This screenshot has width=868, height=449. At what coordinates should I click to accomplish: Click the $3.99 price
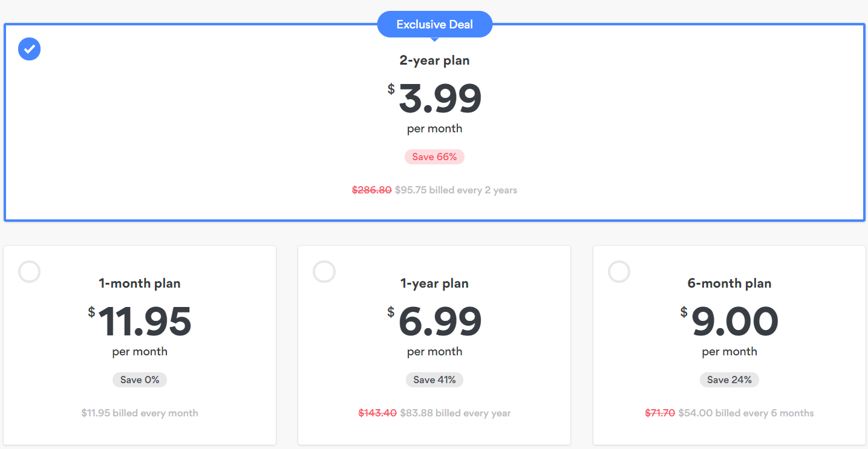pyautogui.click(x=439, y=99)
